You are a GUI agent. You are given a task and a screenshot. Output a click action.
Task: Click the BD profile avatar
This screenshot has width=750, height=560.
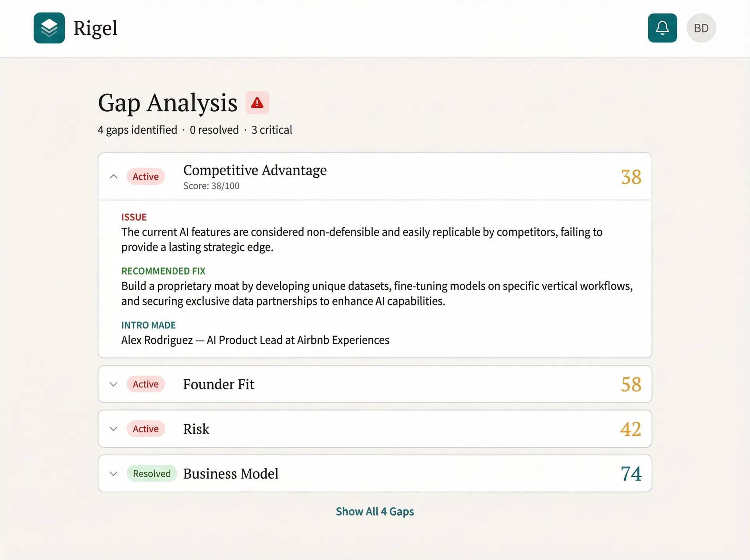(x=701, y=28)
